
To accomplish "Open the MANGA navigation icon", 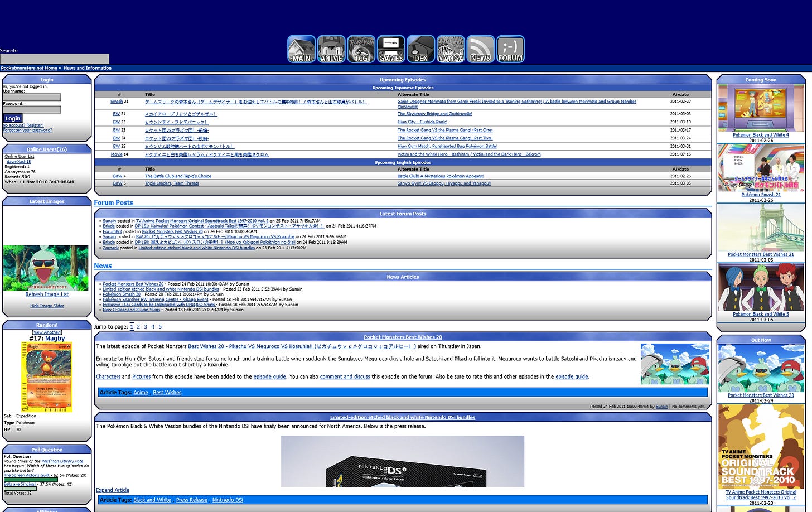I will click(451, 49).
